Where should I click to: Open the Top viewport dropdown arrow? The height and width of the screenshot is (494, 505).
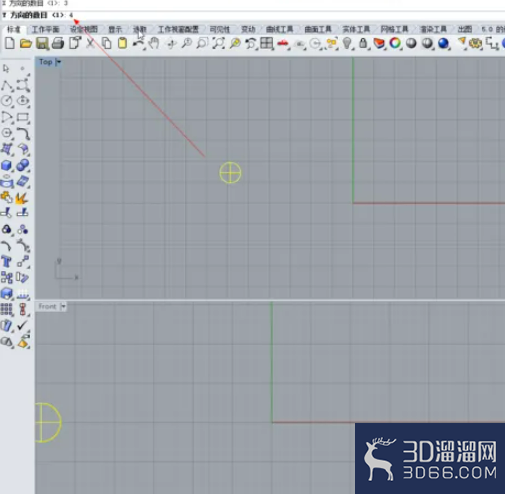59,62
